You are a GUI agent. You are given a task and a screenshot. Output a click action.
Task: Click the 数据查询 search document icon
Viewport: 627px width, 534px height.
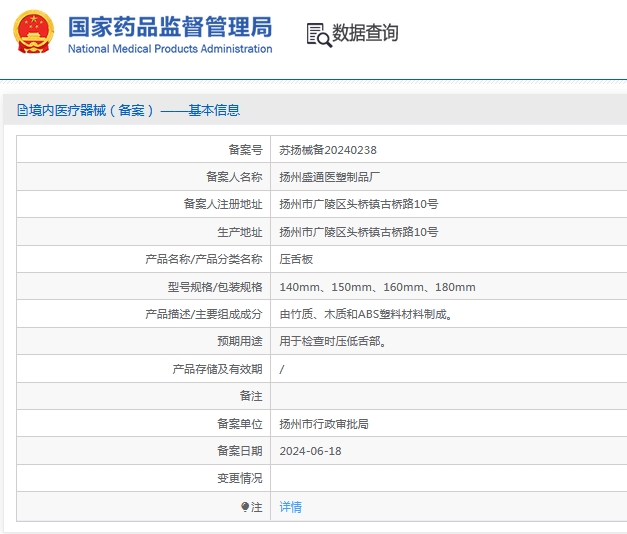click(x=319, y=35)
